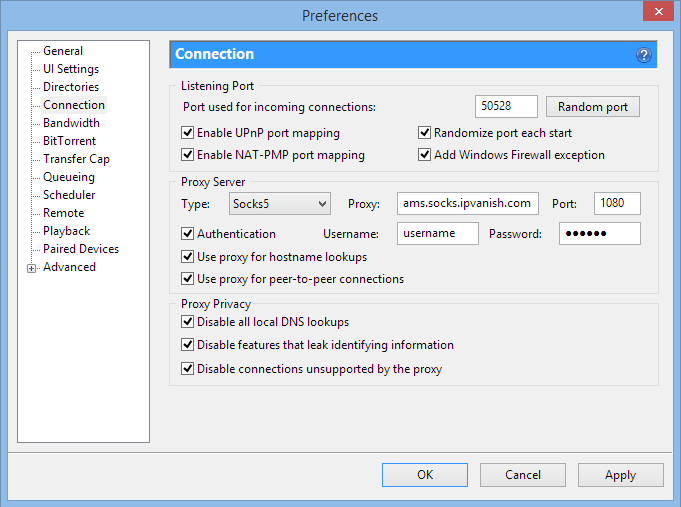Open Connection help question mark icon
681x507 pixels.
pos(644,55)
